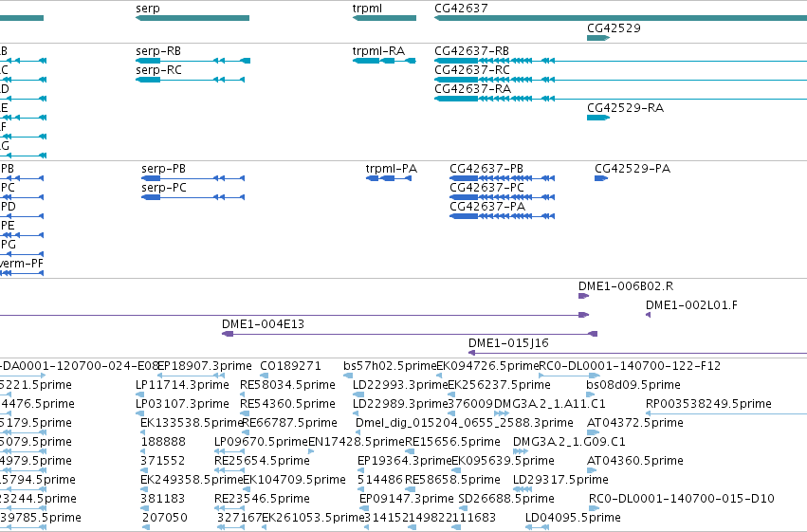Click the LP03107.3prime EST label
Viewport: 807px width, 532px height.
coord(182,404)
